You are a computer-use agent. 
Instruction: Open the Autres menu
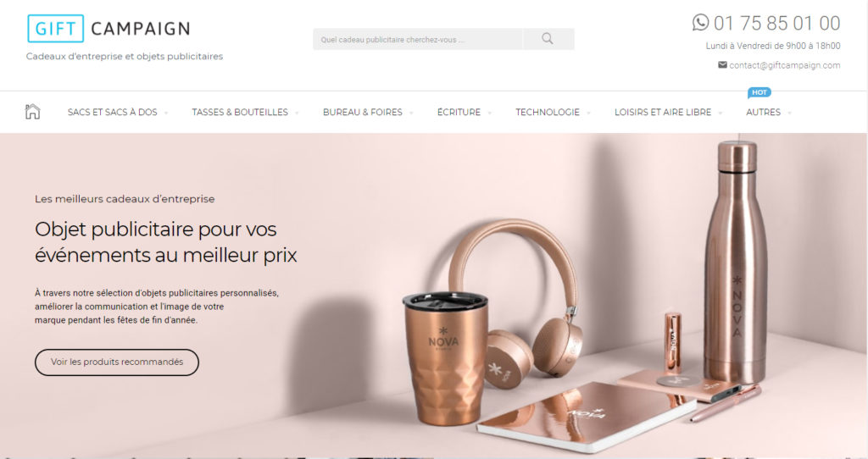click(763, 112)
